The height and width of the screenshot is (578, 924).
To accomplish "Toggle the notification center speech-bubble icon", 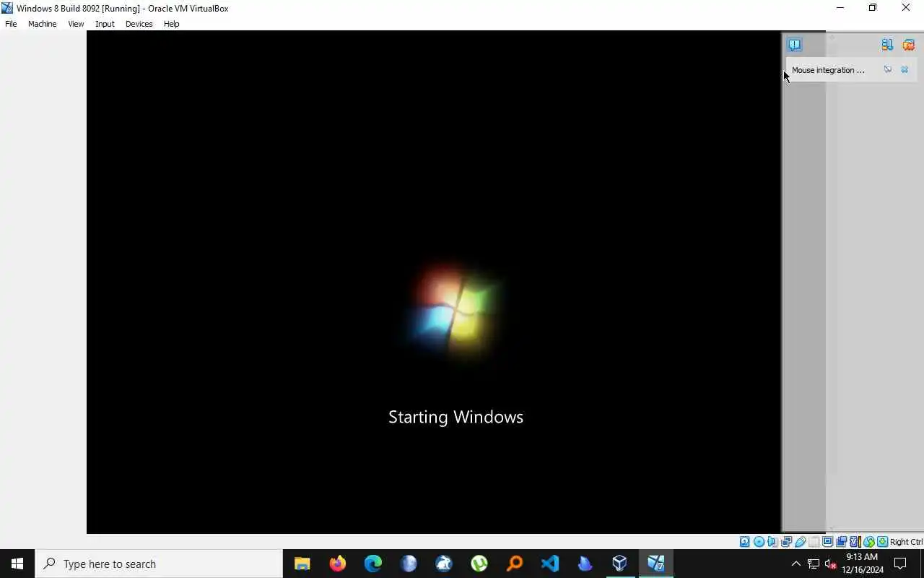I will click(x=794, y=45).
